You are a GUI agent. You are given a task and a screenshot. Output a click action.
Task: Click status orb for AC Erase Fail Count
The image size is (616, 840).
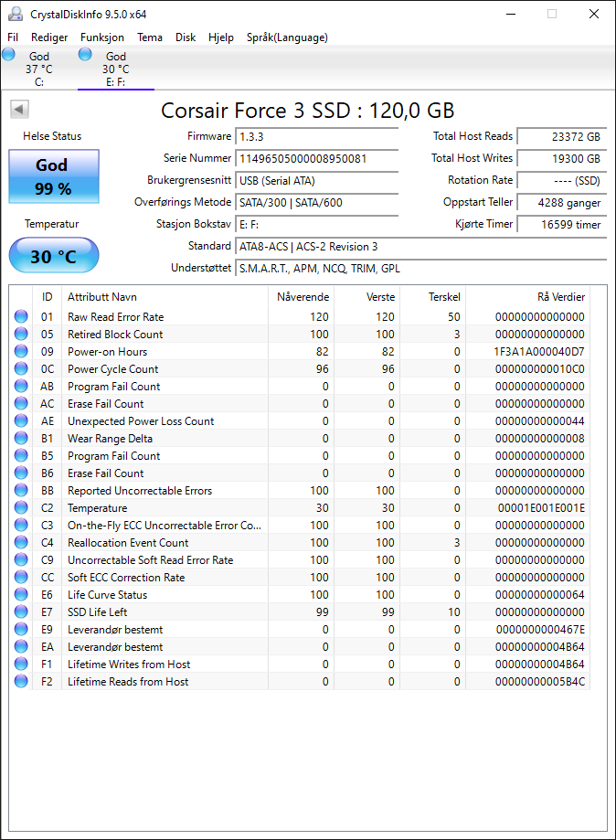tap(21, 403)
